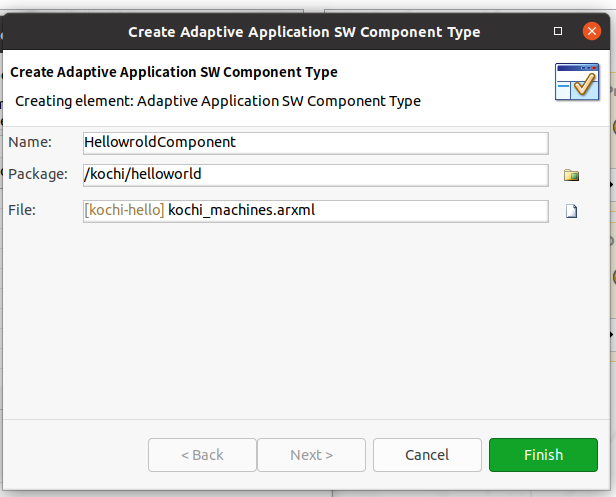Close the dialog with the orange X
616x497 pixels.
click(x=592, y=31)
